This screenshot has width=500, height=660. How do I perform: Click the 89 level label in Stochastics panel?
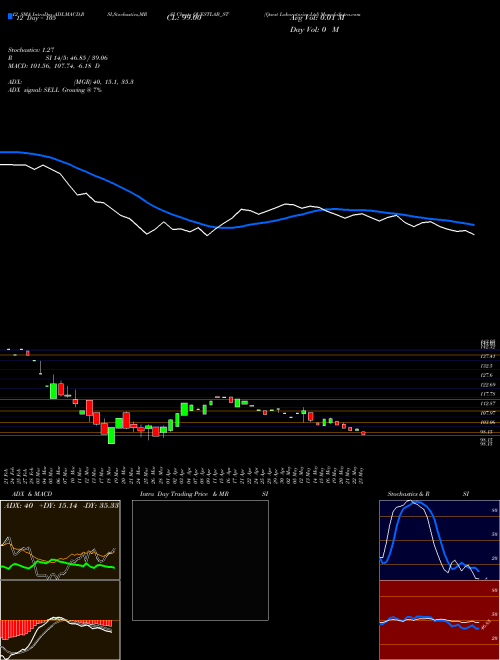click(x=495, y=510)
